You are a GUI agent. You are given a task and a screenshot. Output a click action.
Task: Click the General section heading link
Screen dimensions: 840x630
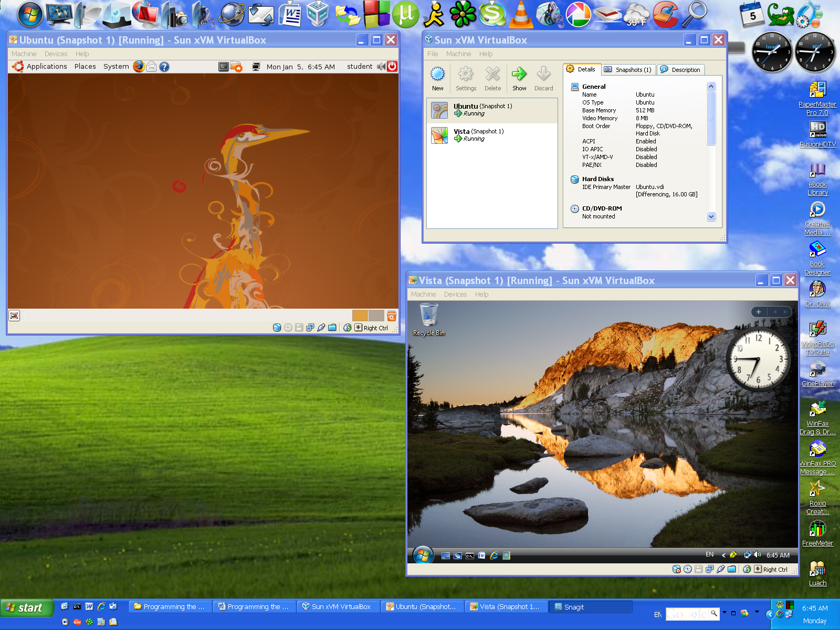click(x=594, y=87)
